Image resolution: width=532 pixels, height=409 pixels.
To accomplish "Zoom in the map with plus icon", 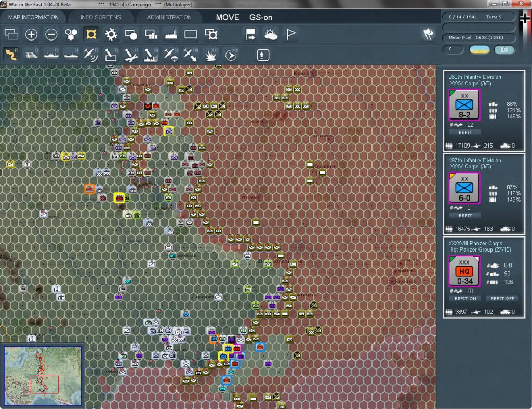I will 31,34.
